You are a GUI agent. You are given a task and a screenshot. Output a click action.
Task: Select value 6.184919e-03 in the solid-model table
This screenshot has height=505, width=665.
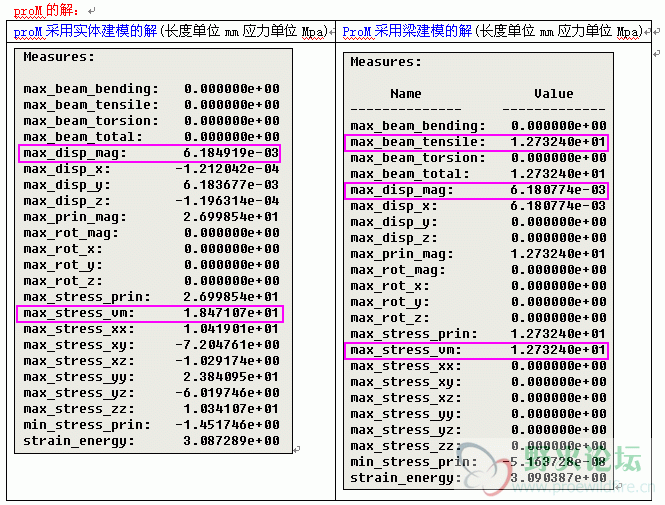tap(231, 153)
